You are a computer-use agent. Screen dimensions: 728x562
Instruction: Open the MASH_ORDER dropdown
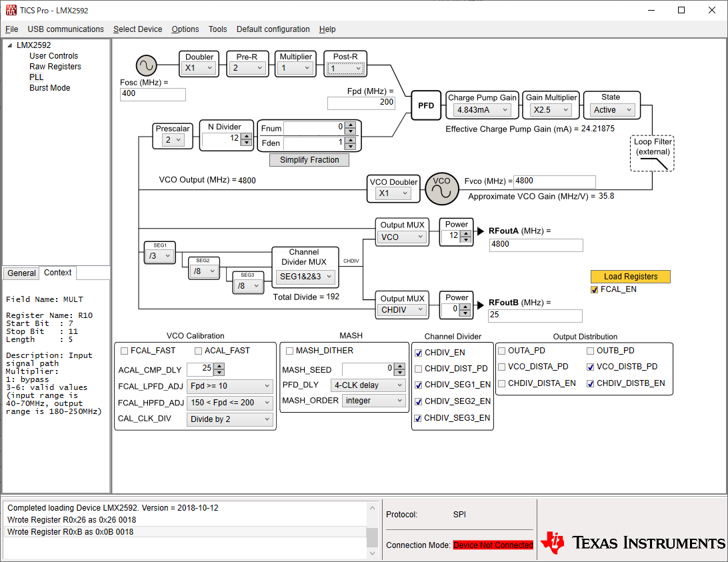pos(374,401)
